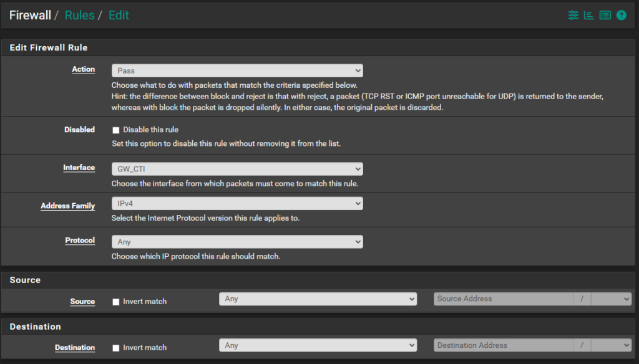Image resolution: width=639 pixels, height=364 pixels.
Task: Open related log entries icon
Action: 605,15
